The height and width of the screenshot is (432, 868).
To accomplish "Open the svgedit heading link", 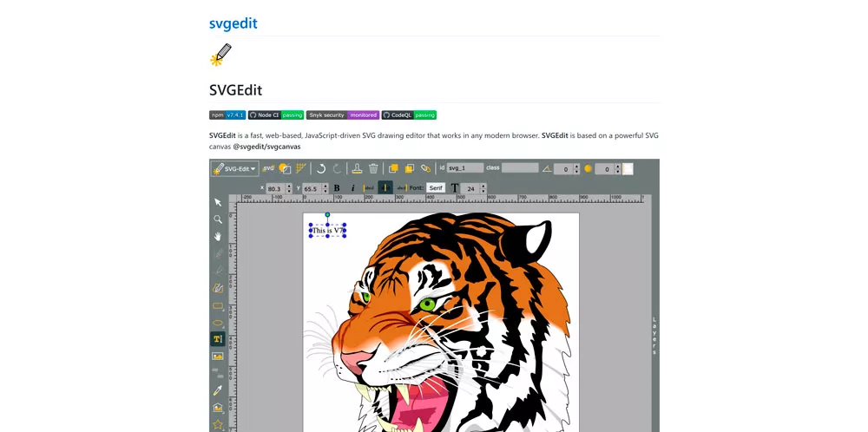I will point(233,23).
